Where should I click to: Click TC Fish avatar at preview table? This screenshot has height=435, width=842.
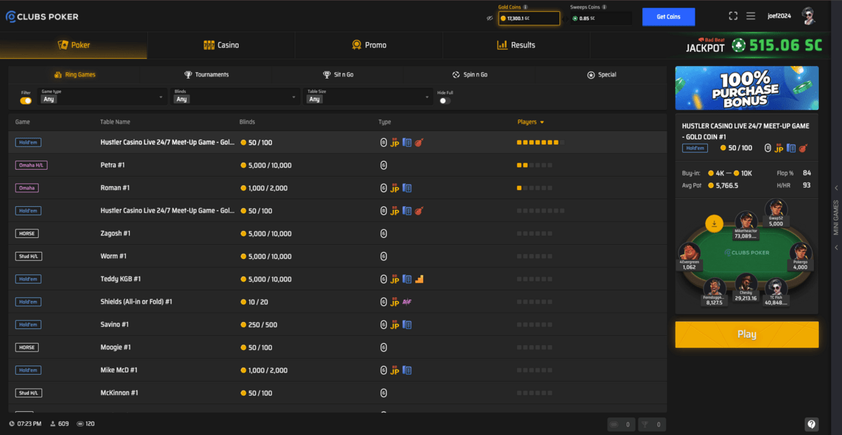click(776, 289)
